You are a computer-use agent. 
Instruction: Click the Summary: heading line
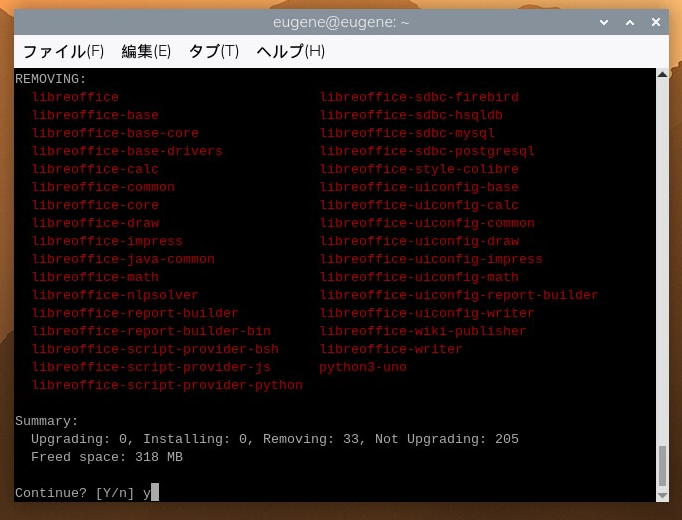(47, 421)
